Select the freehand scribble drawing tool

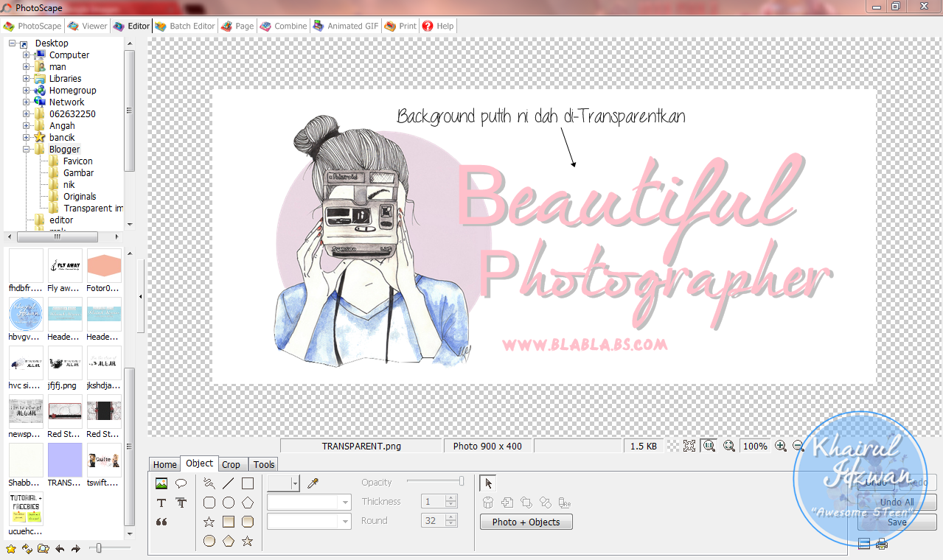[209, 483]
